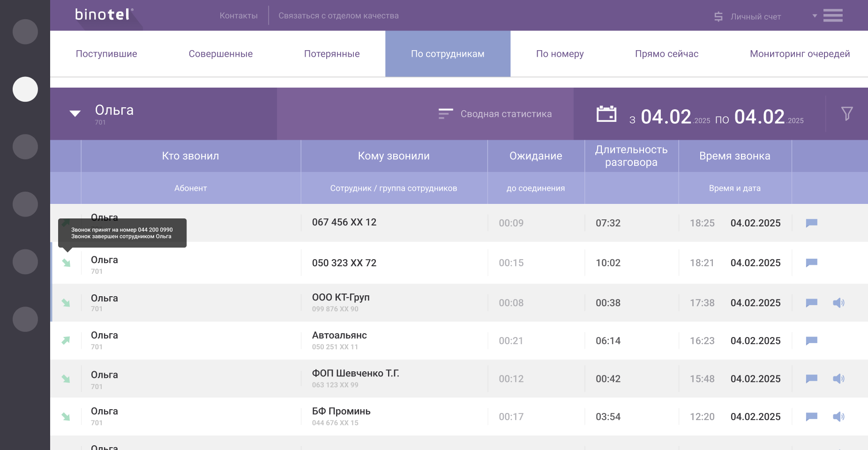This screenshot has height=450, width=868.
Task: Click Связаться с отделом качества link
Action: (x=338, y=15)
